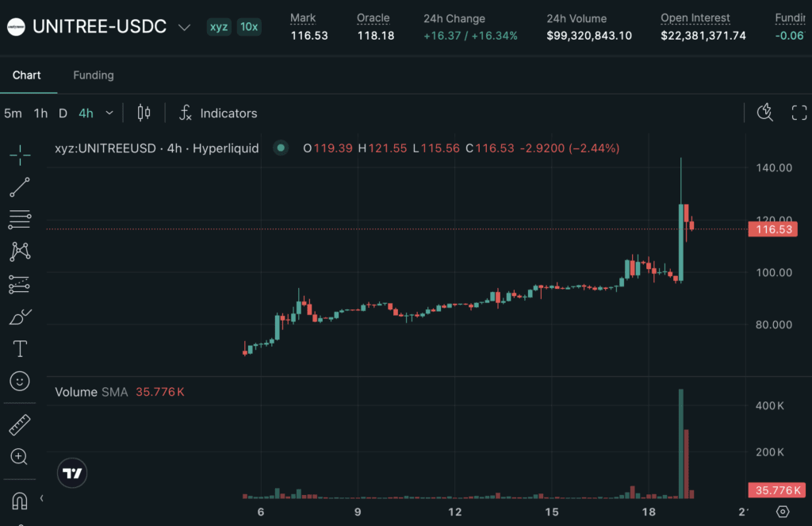Activate the zoom in tool
Viewport: 812px width, 526px height.
click(x=19, y=456)
